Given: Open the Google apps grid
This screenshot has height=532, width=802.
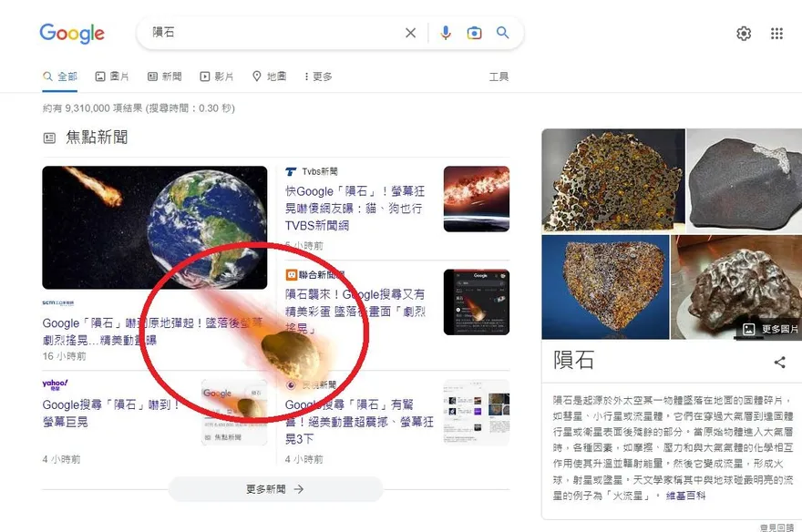Looking at the screenshot, I should 776,34.
